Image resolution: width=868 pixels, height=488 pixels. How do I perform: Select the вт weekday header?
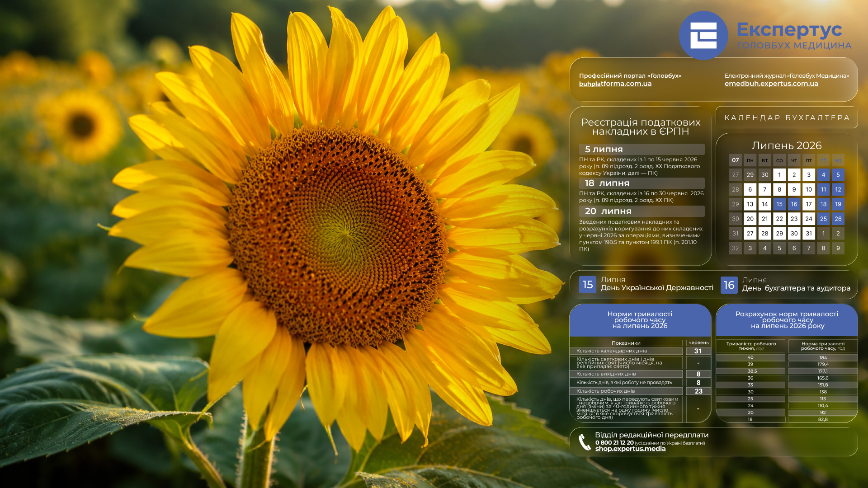pyautogui.click(x=765, y=160)
